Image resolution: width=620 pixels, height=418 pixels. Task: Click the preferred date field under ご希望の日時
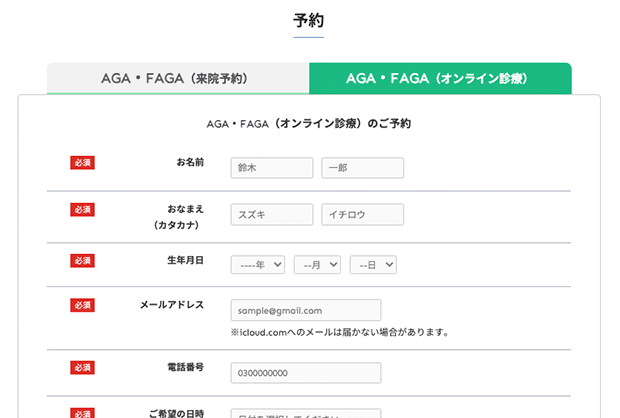[306, 413]
